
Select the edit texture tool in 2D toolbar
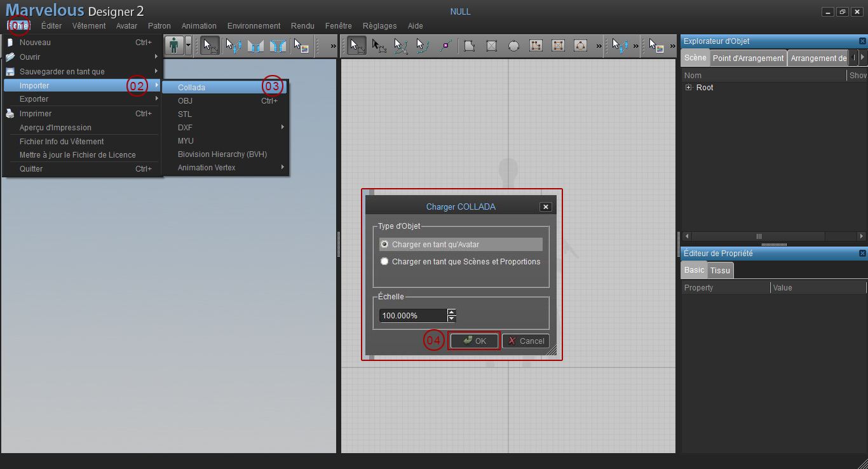point(656,46)
